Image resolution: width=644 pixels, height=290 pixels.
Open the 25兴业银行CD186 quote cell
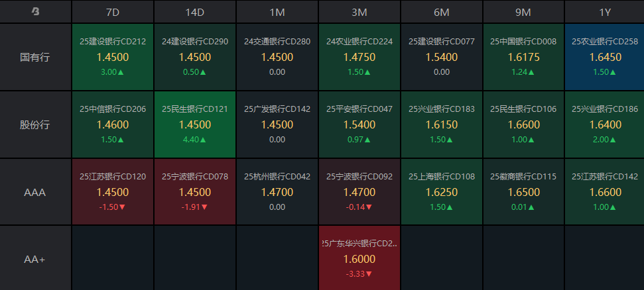coord(605,124)
